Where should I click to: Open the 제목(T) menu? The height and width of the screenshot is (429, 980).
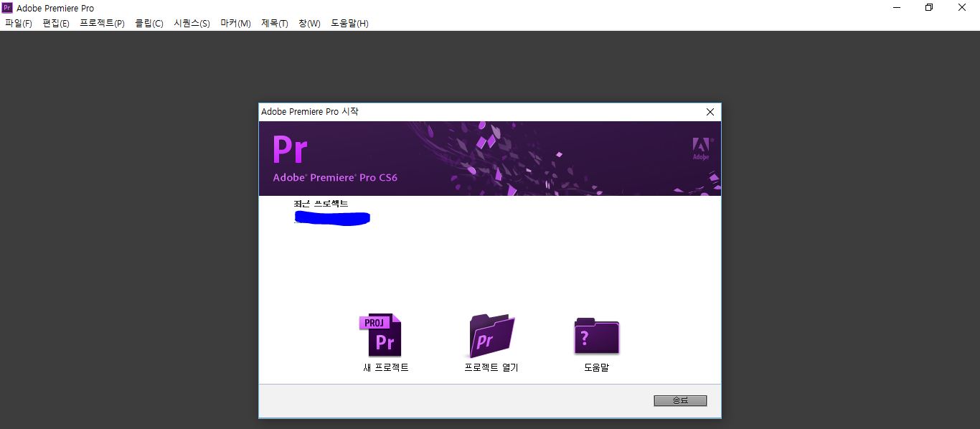coord(274,24)
